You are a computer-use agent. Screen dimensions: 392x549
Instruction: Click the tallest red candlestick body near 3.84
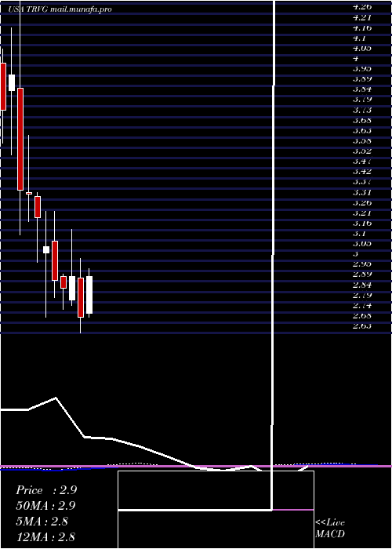click(x=20, y=139)
